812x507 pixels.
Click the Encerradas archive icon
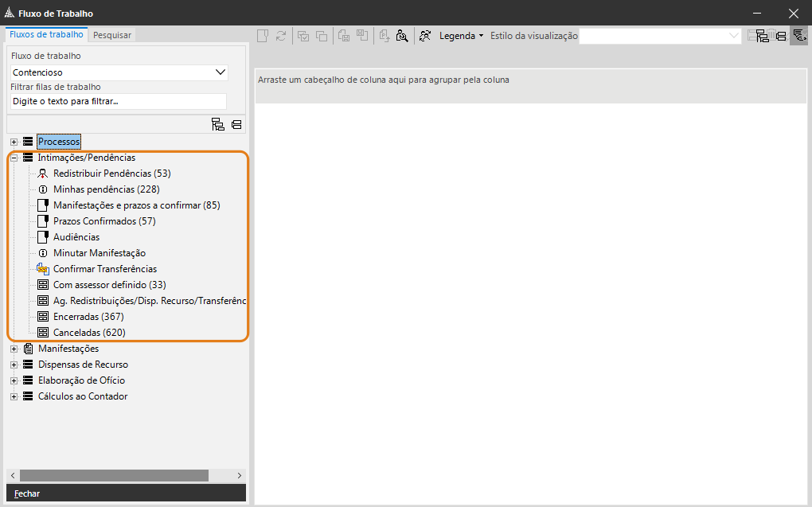point(43,317)
